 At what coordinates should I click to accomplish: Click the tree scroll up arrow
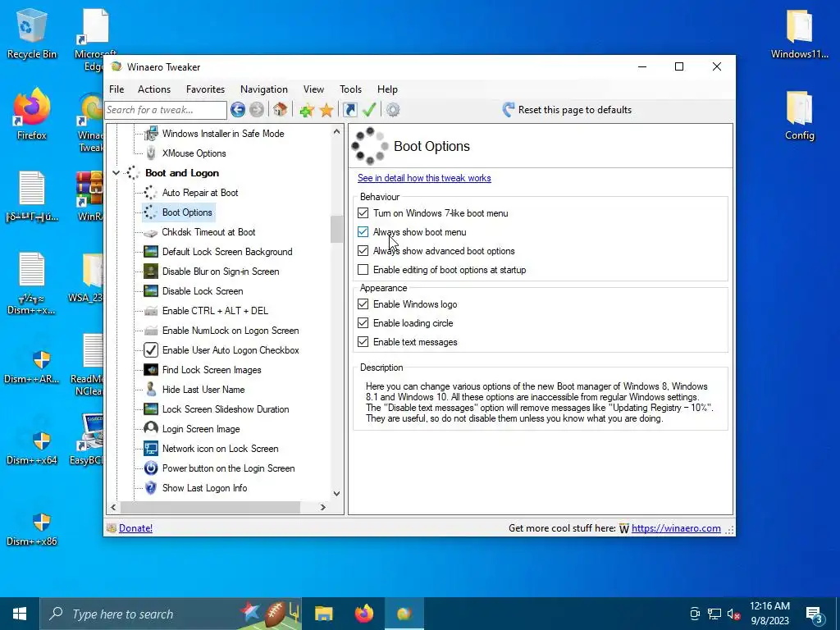pyautogui.click(x=336, y=131)
